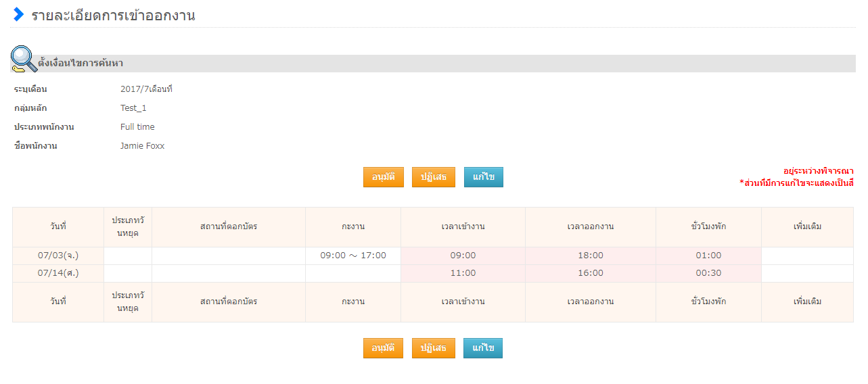Click the bottom blue แก้ไข (edit) button
Image resolution: width=868 pixels, height=384 pixels.
pyautogui.click(x=483, y=348)
